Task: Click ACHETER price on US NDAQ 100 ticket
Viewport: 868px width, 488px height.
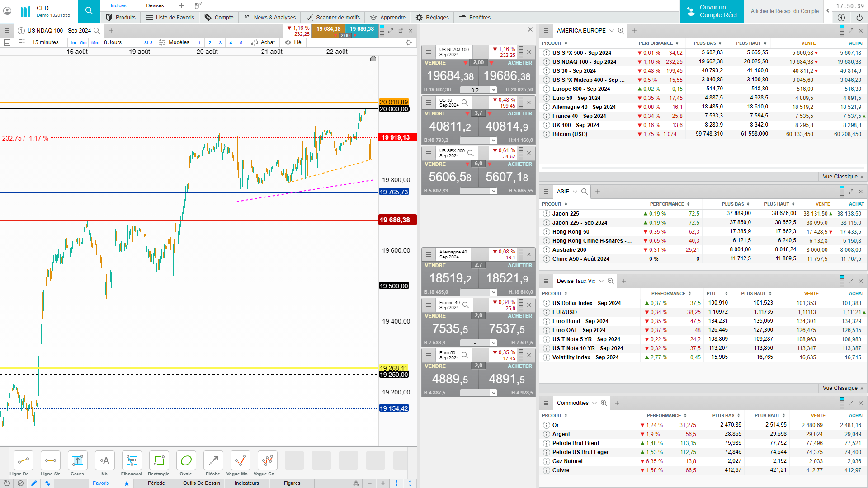Action: pyautogui.click(x=507, y=76)
